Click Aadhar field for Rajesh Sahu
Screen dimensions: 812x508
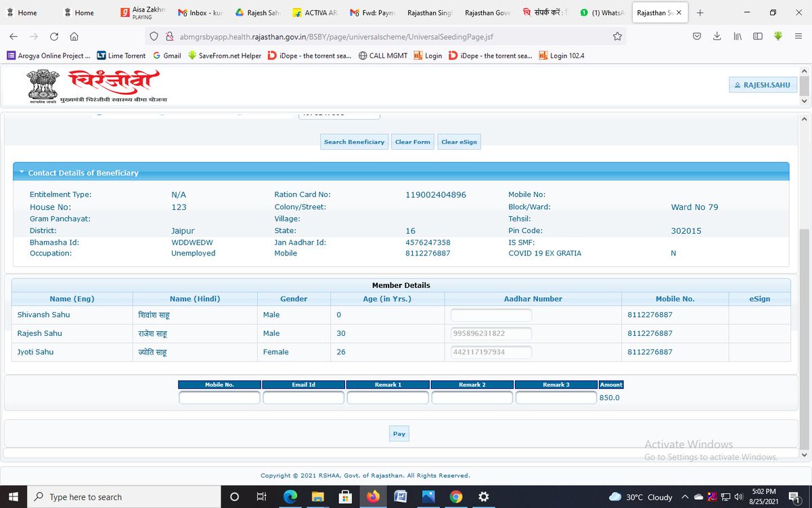click(491, 333)
